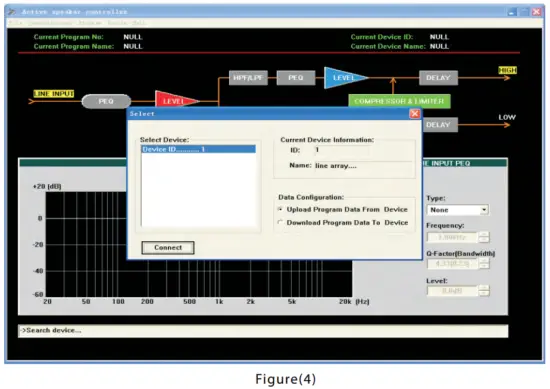550x389 pixels.
Task: Click the 20k [Hz] axis label
Action: coord(354,301)
